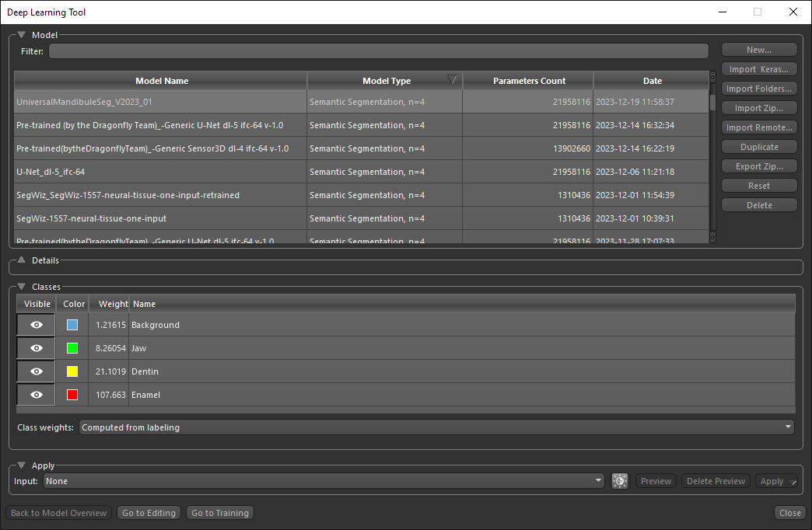Viewport: 812px width, 530px height.
Task: Click the input settings icon beside Input dropdown
Action: click(619, 481)
